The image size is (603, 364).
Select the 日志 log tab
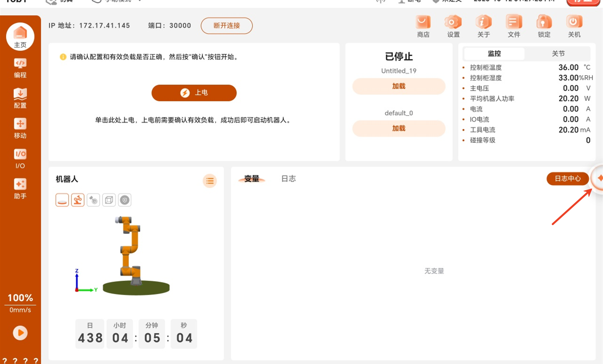point(288,179)
